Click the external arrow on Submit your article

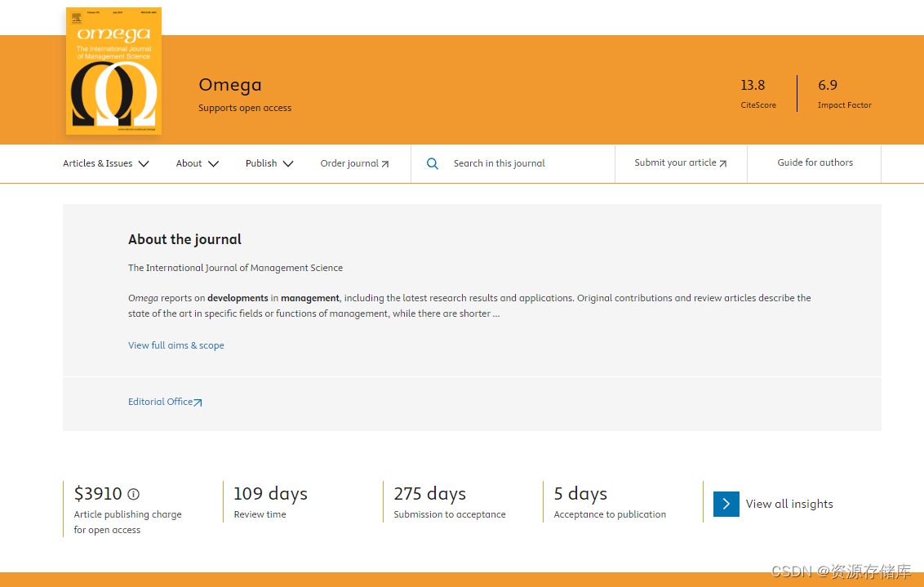click(723, 164)
